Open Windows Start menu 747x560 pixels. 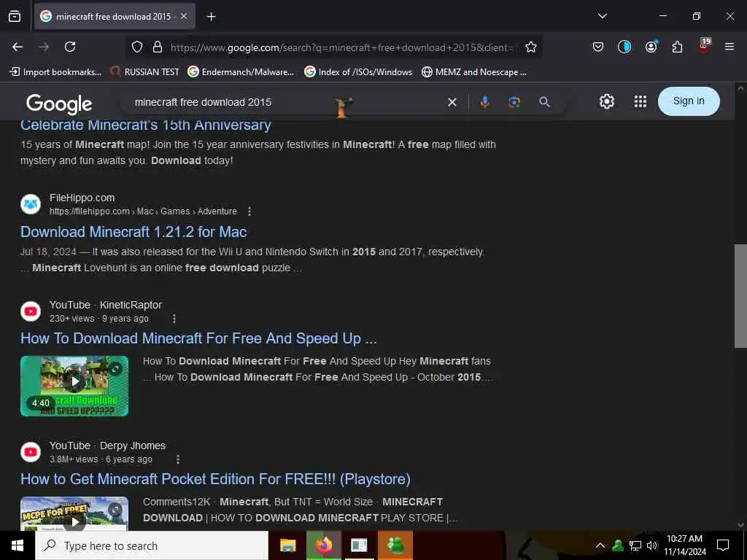pyautogui.click(x=18, y=545)
